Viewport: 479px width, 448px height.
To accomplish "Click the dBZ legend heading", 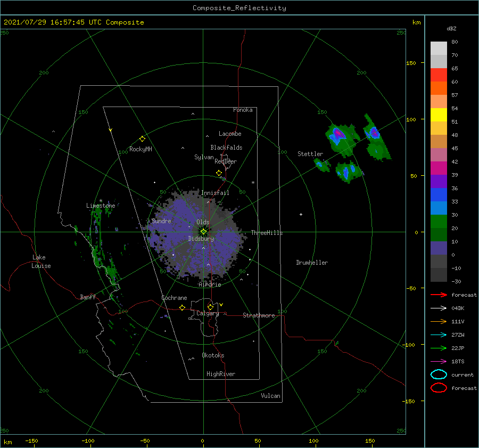I will [451, 28].
